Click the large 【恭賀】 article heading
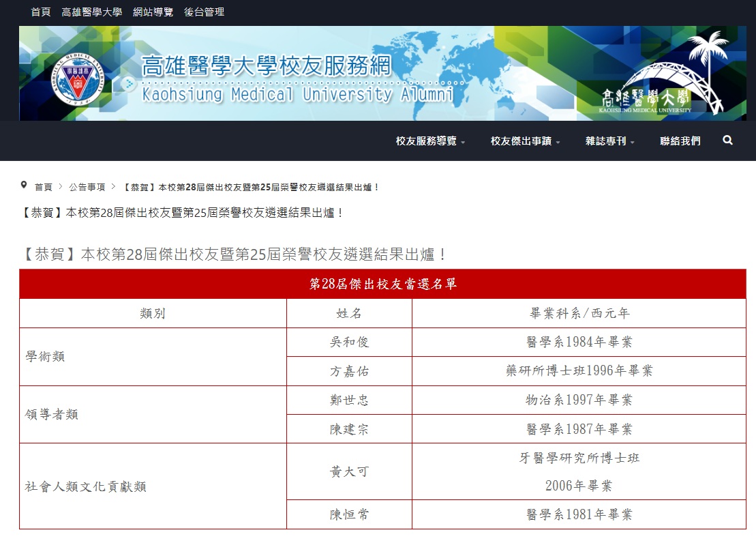756x541 pixels. pos(234,254)
